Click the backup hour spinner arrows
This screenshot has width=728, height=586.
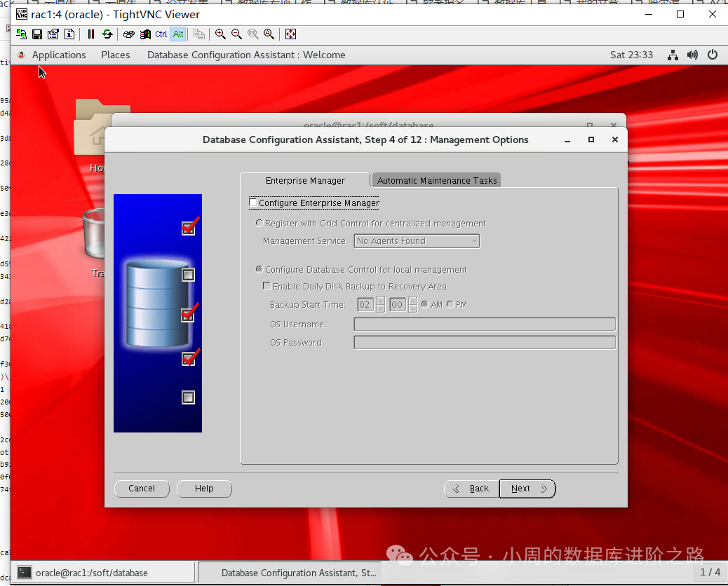point(380,304)
